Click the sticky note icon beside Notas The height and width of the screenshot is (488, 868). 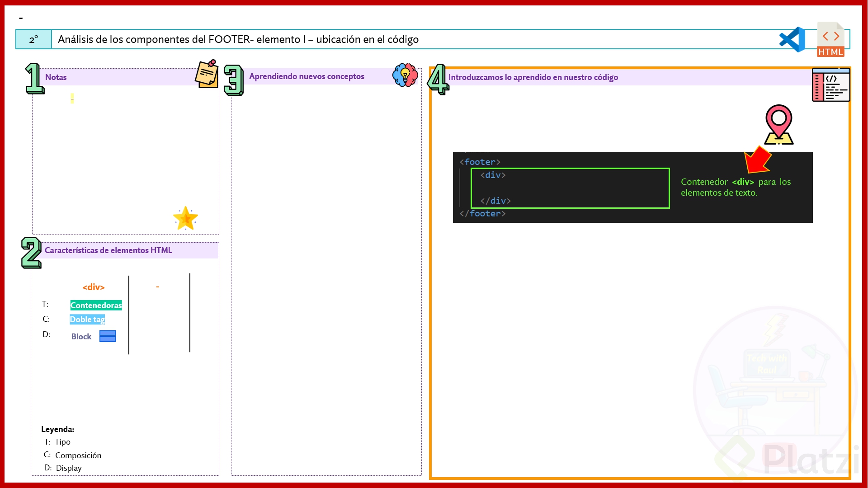click(207, 74)
